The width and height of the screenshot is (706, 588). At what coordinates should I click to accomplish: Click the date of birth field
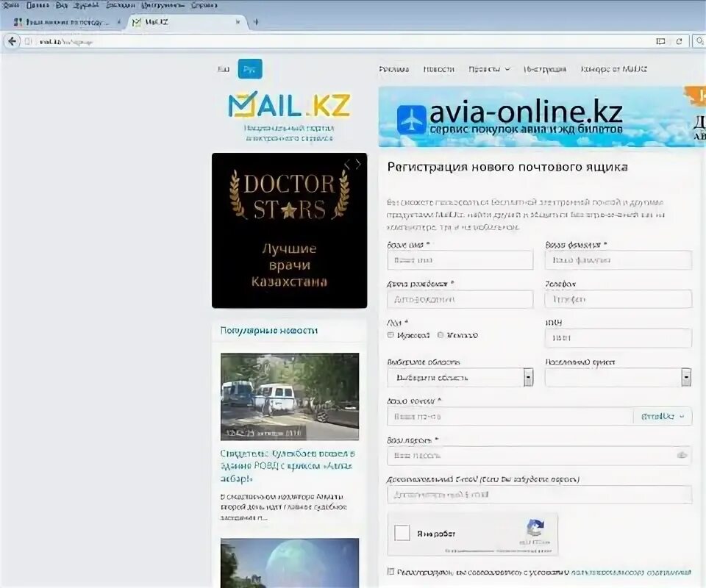click(460, 299)
